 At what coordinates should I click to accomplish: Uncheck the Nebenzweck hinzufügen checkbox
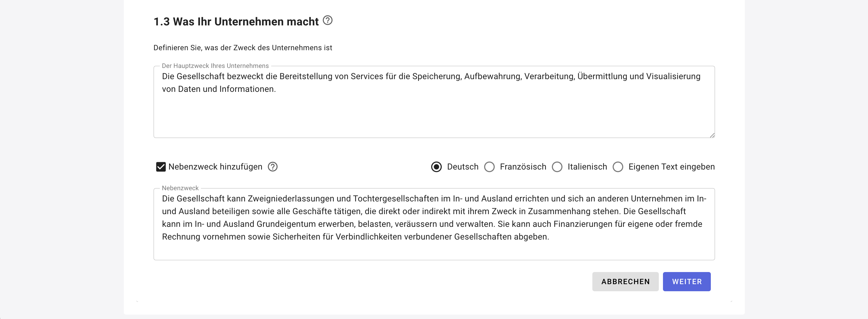coord(161,167)
